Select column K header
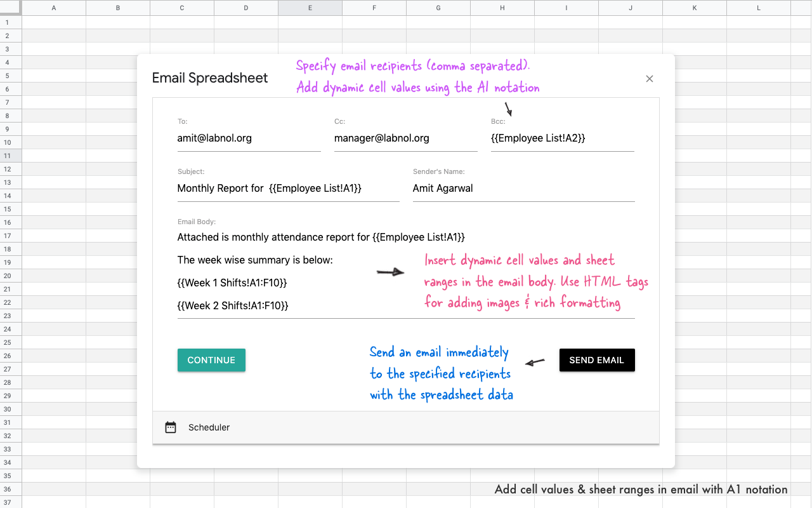 tap(695, 8)
